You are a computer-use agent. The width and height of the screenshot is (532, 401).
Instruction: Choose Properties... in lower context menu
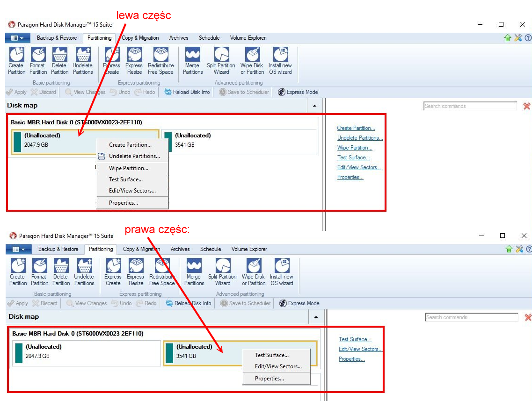click(x=276, y=379)
